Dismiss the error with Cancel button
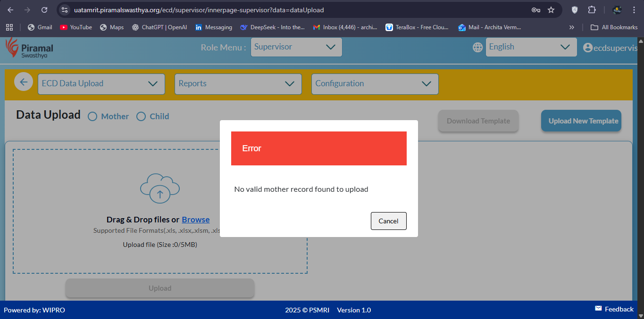Screen dimensions: 644x319 388,221
